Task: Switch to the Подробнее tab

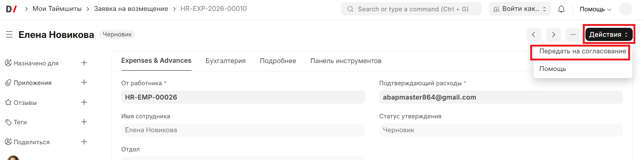Action: coord(278,61)
